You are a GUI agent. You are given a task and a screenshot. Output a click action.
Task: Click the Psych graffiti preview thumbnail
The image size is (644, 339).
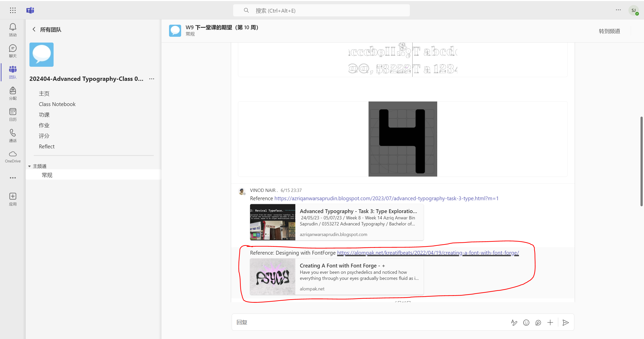pos(272,277)
